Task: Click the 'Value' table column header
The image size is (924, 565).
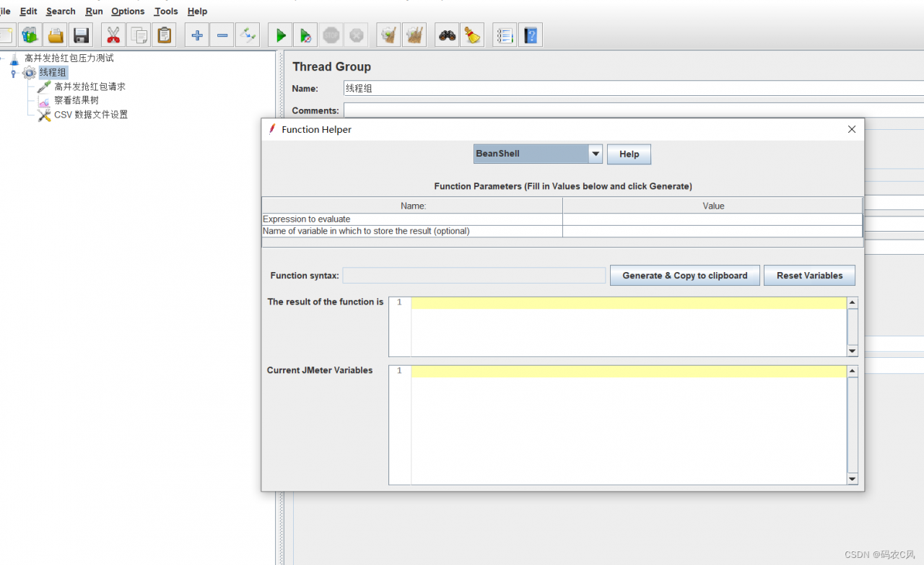Action: point(713,206)
